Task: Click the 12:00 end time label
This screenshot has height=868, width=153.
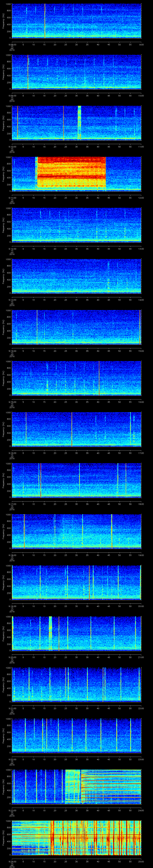Action: (141, 198)
